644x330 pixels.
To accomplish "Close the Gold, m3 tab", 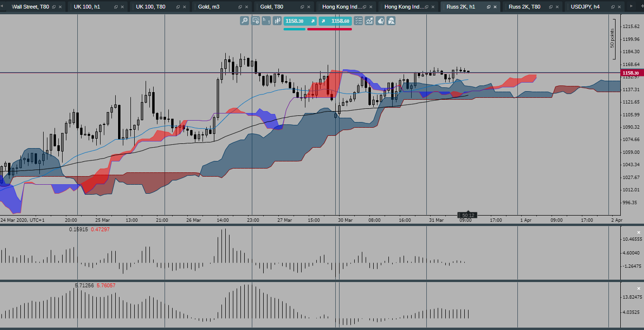I will pos(247,7).
